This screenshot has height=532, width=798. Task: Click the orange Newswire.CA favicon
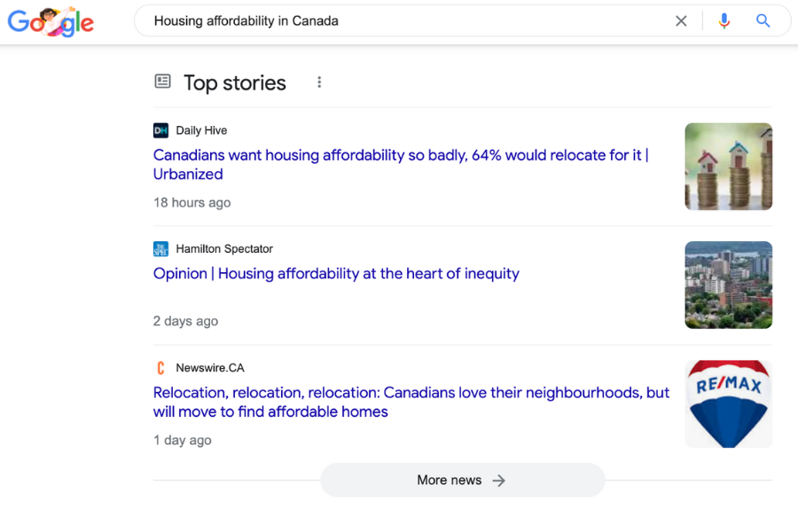pos(160,368)
